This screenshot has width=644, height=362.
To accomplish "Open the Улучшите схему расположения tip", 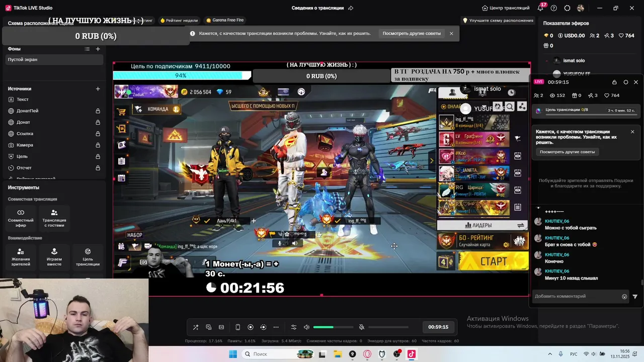I will [x=498, y=21].
